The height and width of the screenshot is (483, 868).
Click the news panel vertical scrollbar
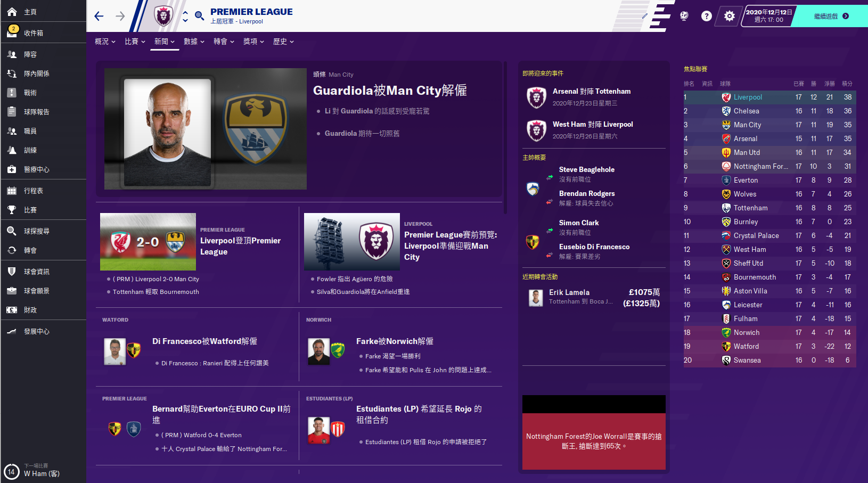(505, 137)
